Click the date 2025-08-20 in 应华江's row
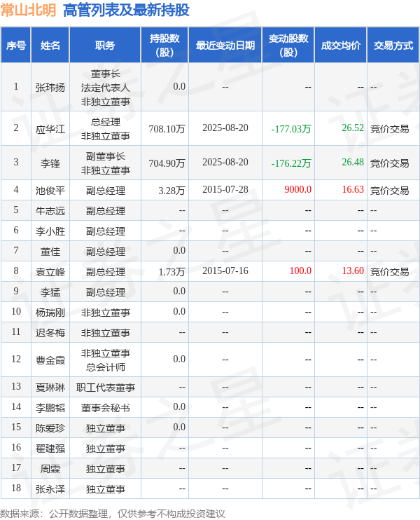 click(225, 128)
